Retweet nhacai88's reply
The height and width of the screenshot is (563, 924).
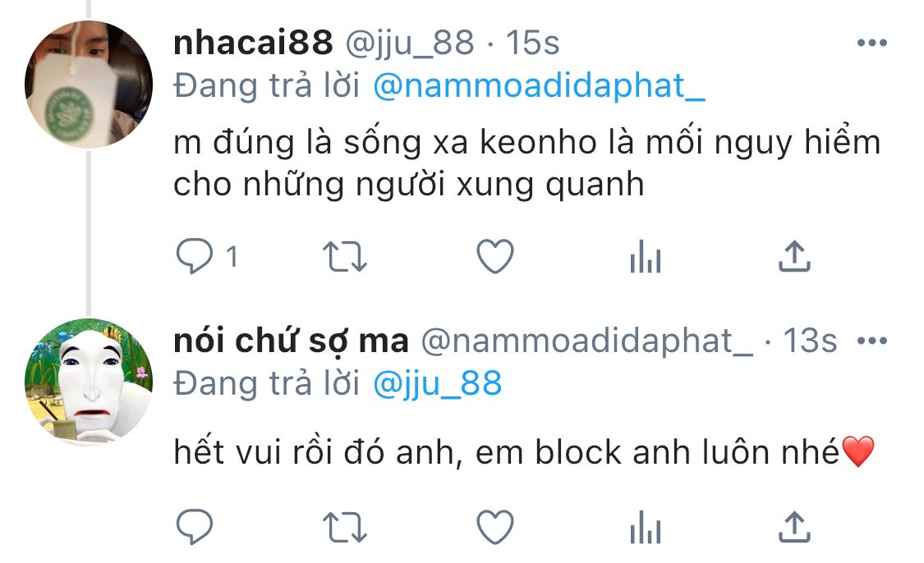[345, 257]
